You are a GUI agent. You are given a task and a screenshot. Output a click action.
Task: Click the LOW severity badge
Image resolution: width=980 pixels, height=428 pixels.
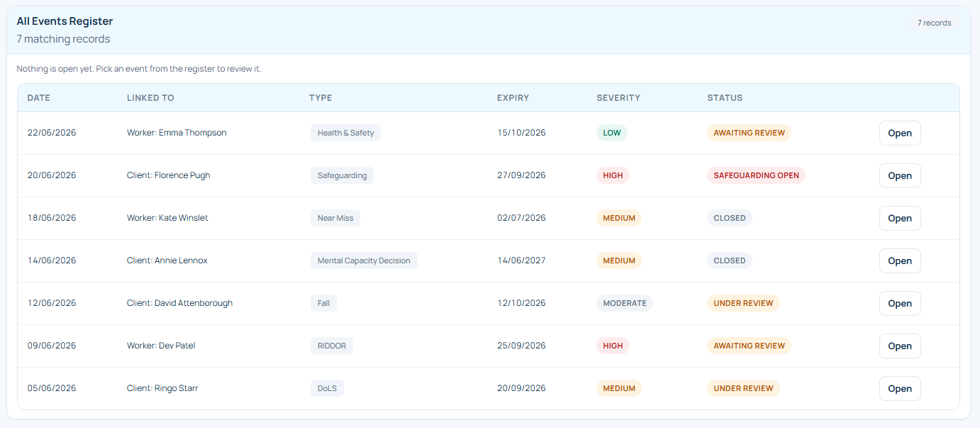[612, 133]
